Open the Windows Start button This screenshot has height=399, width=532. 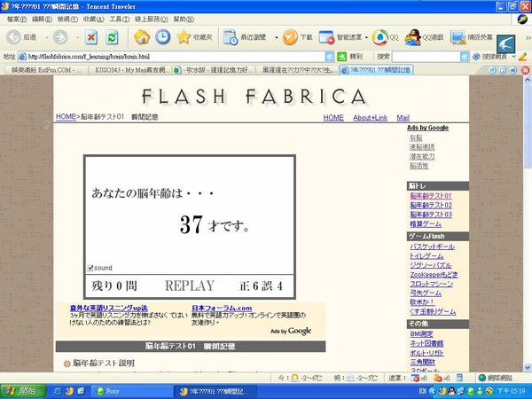coord(20,391)
